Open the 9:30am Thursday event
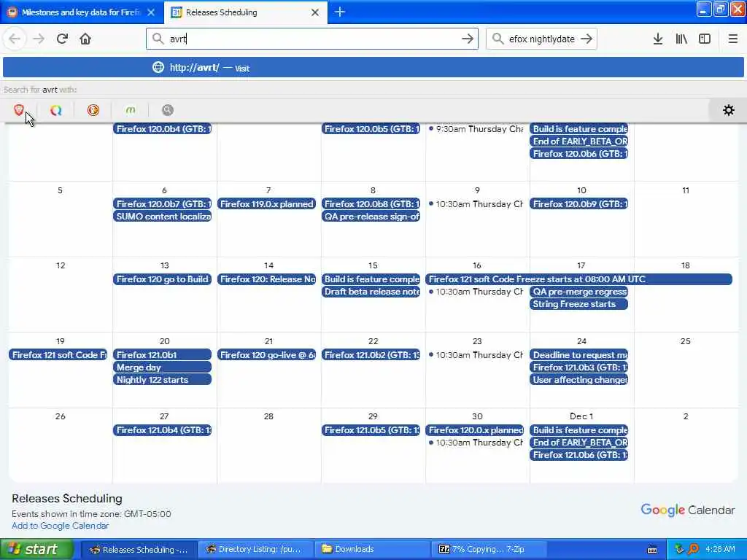This screenshot has height=560, width=747. pos(476,129)
